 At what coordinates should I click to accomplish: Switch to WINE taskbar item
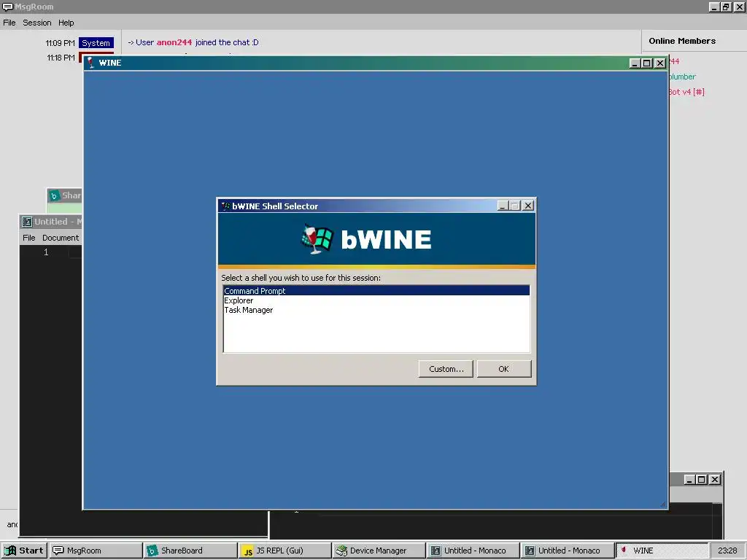(x=662, y=551)
